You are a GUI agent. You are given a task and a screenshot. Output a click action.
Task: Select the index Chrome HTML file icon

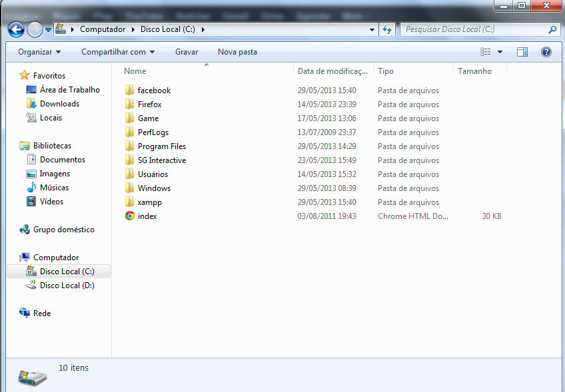130,216
